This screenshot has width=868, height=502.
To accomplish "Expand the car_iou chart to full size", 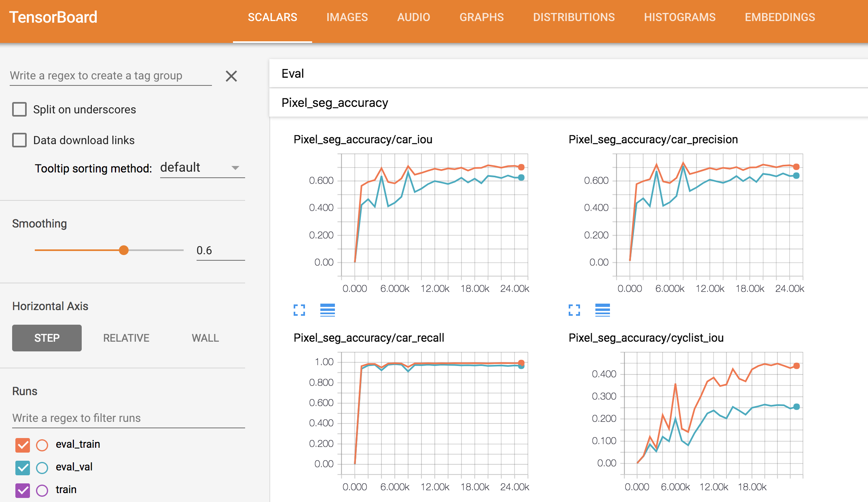I will point(299,310).
